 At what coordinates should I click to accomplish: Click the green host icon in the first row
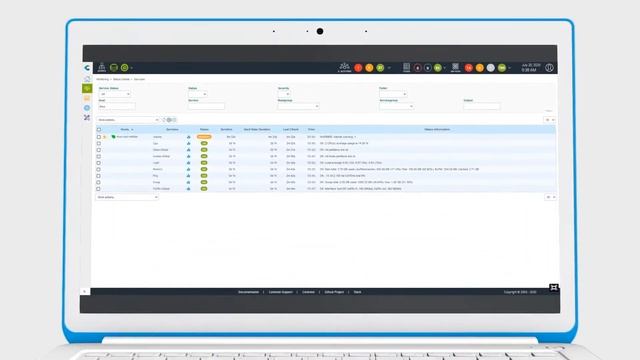pos(113,137)
